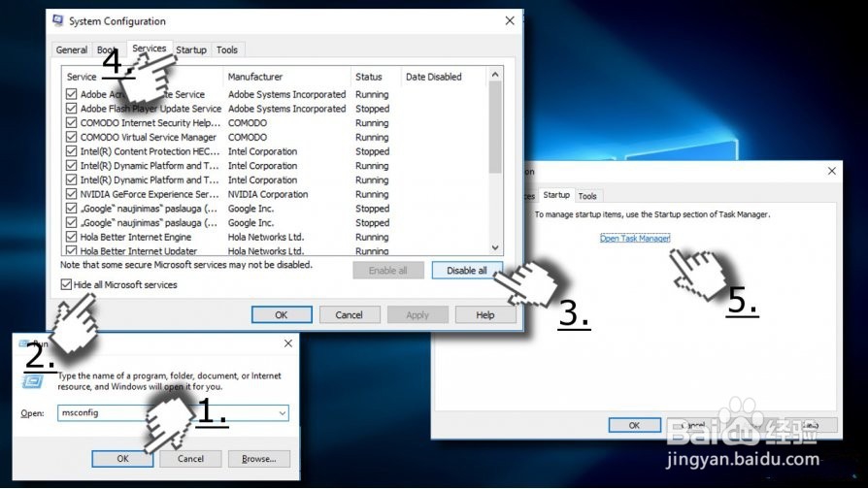Open the Run dialog Open dropdown arrow
868x489 pixels.
coord(283,412)
